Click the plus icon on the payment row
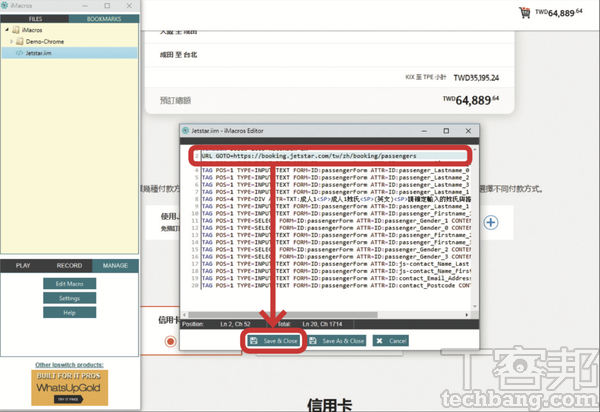The image size is (600, 412). 491,223
